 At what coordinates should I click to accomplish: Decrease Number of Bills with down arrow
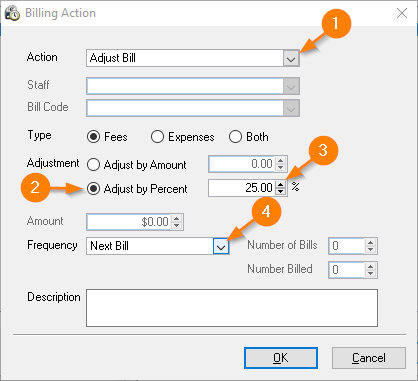pyautogui.click(x=370, y=250)
